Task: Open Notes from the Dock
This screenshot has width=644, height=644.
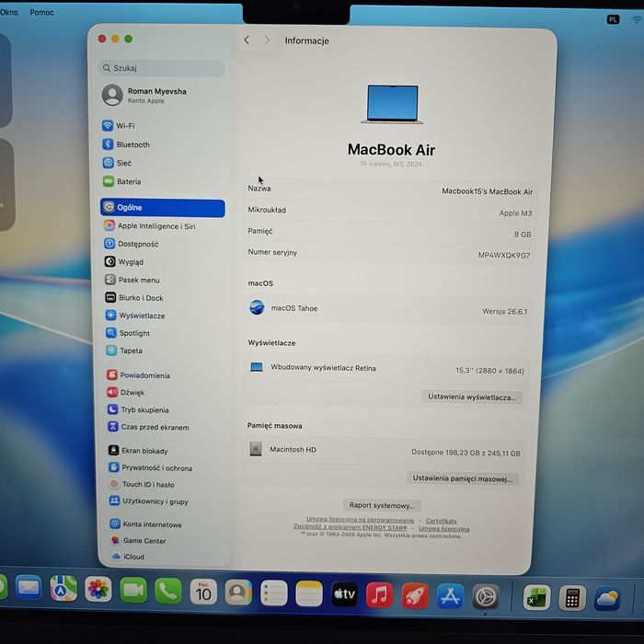Action: [309, 593]
